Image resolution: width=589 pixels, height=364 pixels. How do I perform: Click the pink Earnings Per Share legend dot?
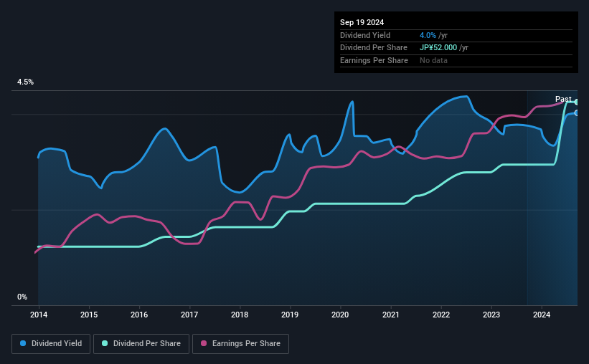(204, 343)
